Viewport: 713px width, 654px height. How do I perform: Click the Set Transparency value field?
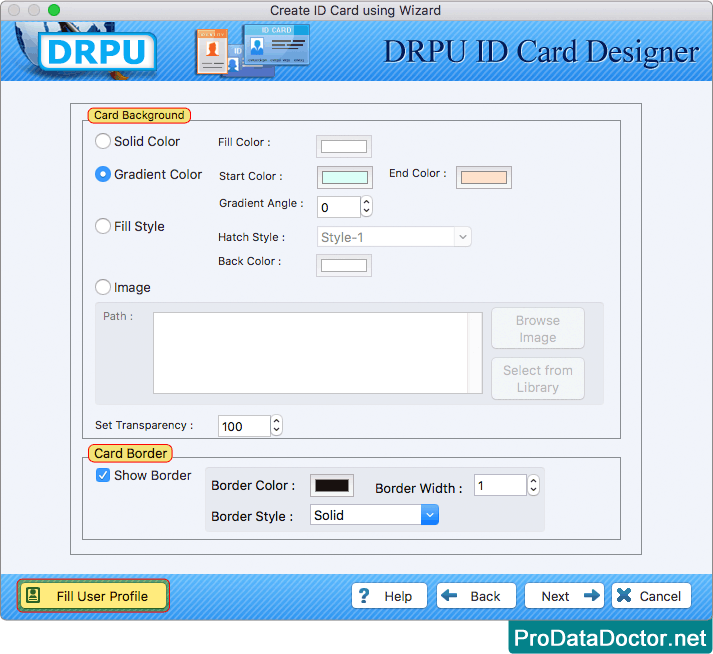(x=244, y=426)
